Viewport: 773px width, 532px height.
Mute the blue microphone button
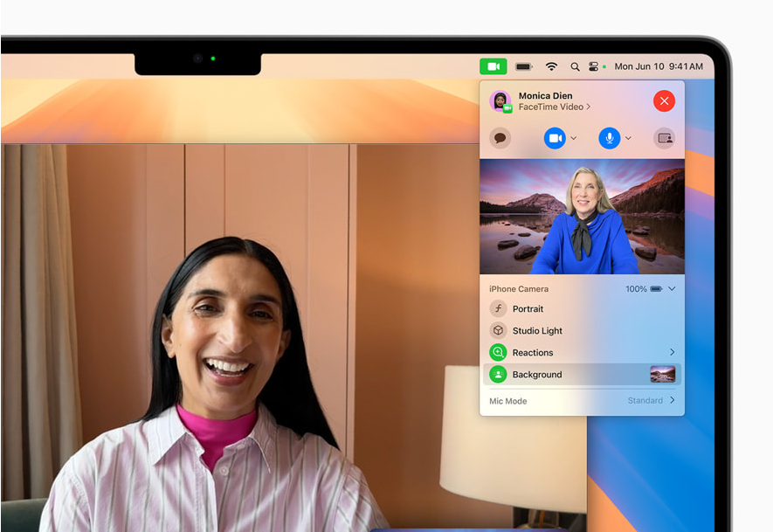pyautogui.click(x=610, y=139)
